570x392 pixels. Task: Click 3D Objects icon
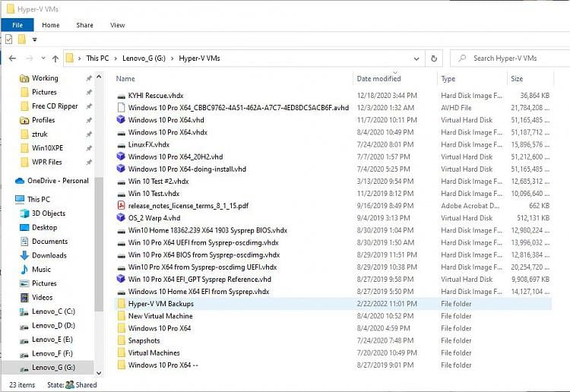(24, 213)
